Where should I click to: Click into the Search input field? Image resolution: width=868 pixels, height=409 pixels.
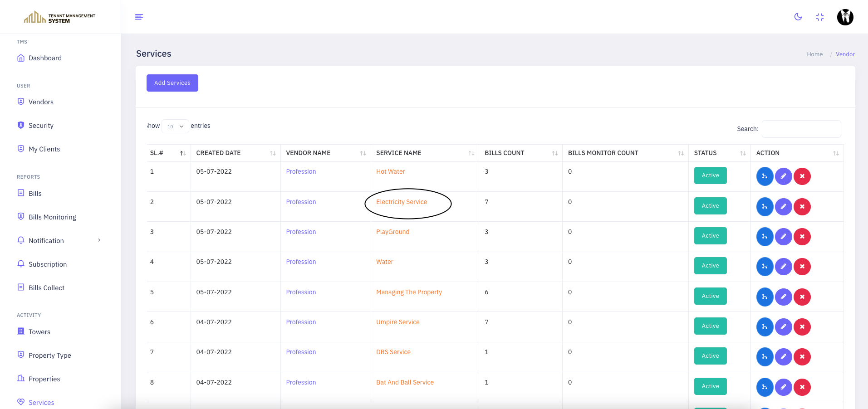pyautogui.click(x=801, y=129)
